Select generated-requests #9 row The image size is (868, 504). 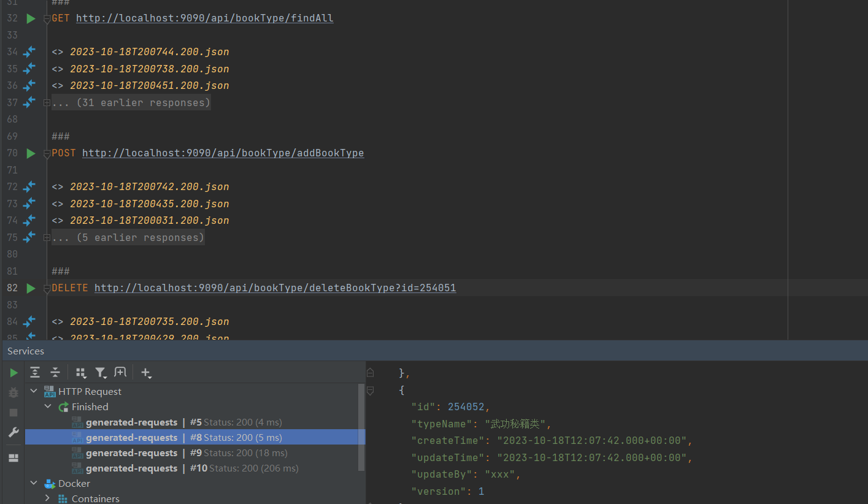tap(191, 453)
